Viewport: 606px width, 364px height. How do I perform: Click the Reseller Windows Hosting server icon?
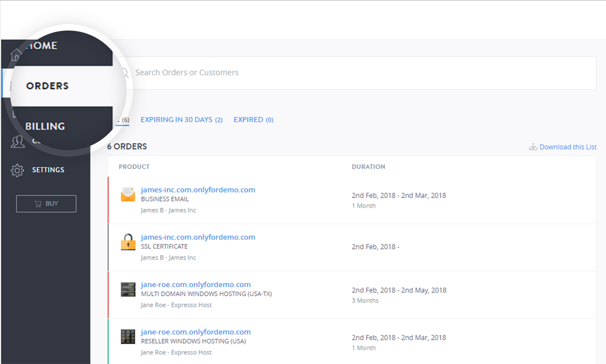tap(128, 336)
